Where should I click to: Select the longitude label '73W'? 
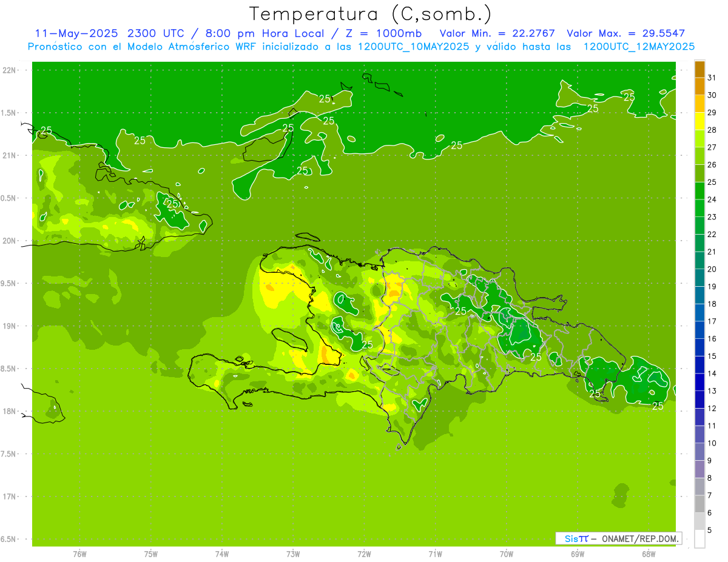[293, 554]
